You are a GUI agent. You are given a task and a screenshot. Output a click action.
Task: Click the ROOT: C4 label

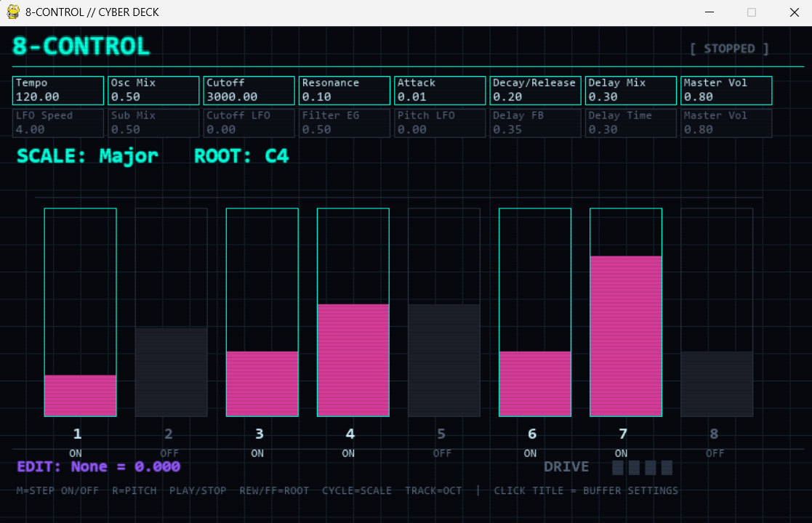(x=241, y=156)
